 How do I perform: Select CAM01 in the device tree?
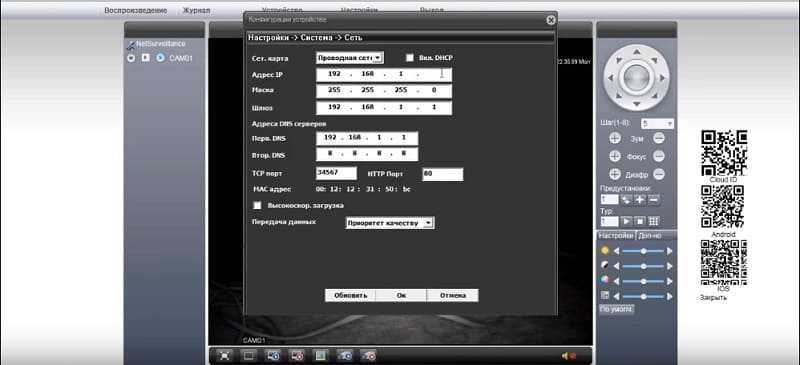[181, 58]
